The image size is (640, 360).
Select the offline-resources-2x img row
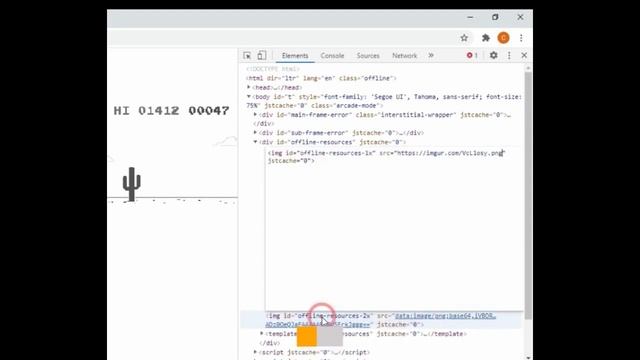pos(380,320)
